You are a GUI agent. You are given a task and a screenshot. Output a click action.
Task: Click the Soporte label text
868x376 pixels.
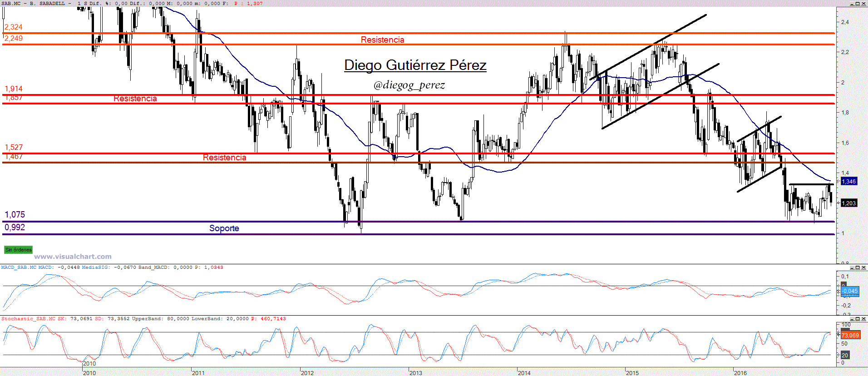[224, 228]
